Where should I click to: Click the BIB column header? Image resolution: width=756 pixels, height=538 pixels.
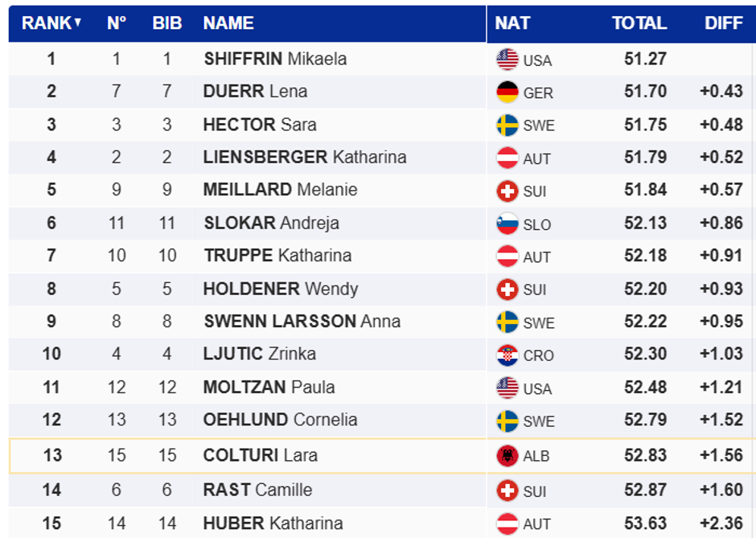pyautogui.click(x=167, y=23)
